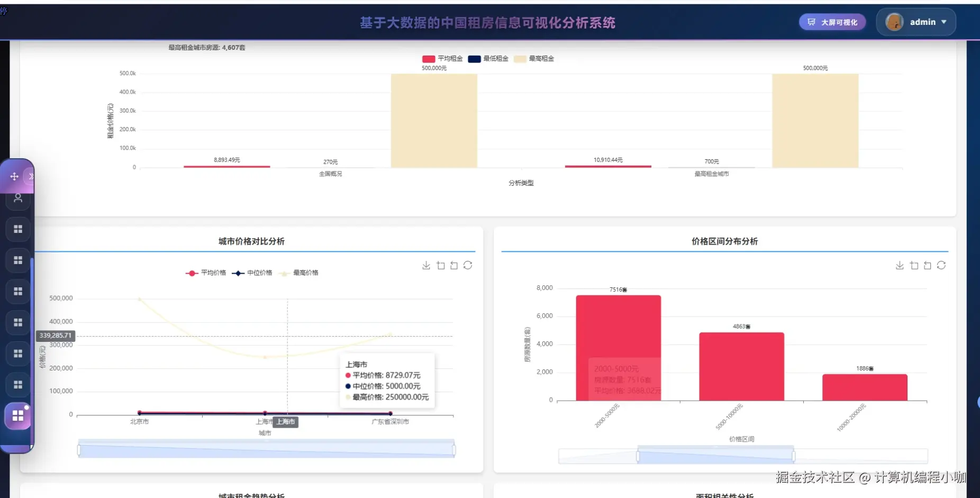
Task: Toggle the 平均租金 legend series
Action: click(442, 59)
